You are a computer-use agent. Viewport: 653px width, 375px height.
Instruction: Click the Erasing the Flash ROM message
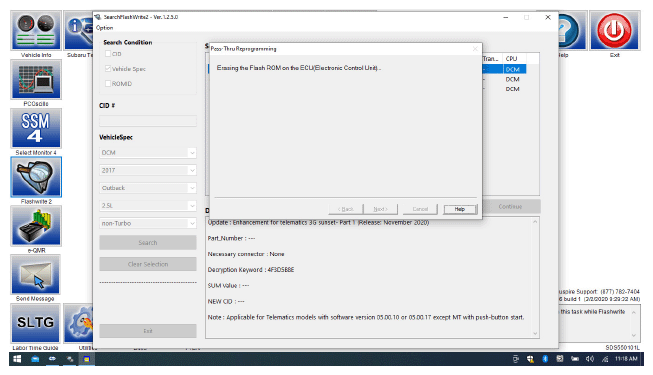(299, 68)
